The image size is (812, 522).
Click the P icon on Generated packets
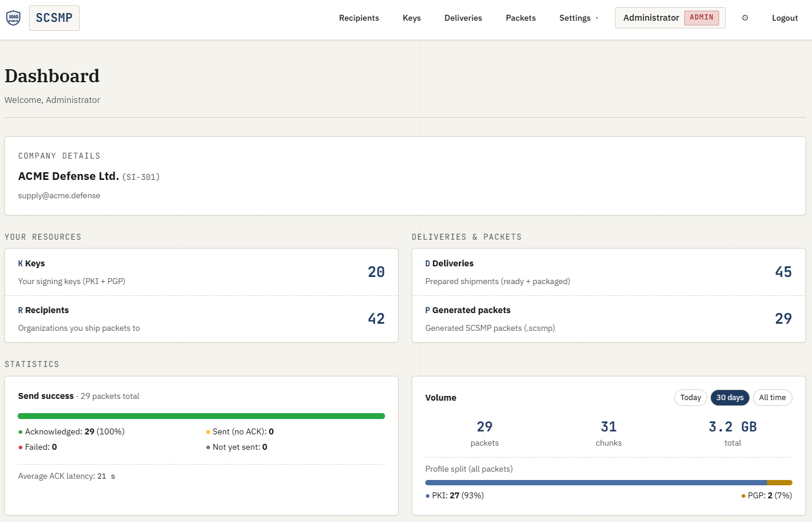[428, 310]
